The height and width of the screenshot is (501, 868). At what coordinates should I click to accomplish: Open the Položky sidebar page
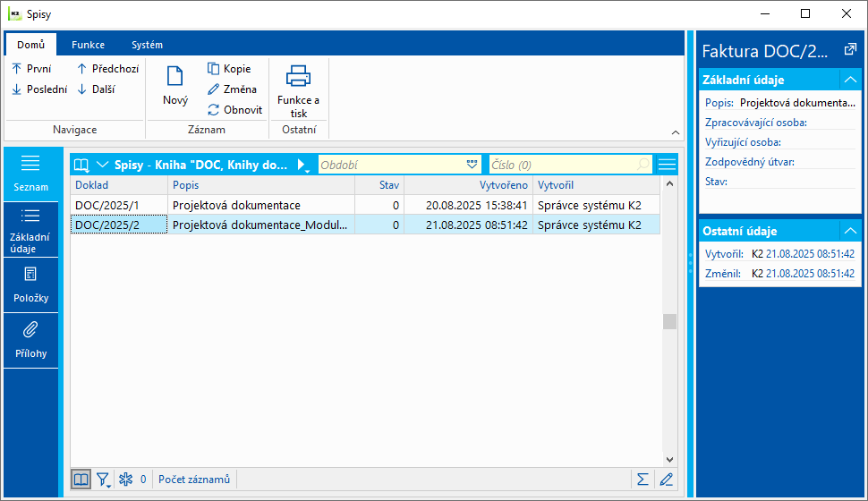point(30,285)
